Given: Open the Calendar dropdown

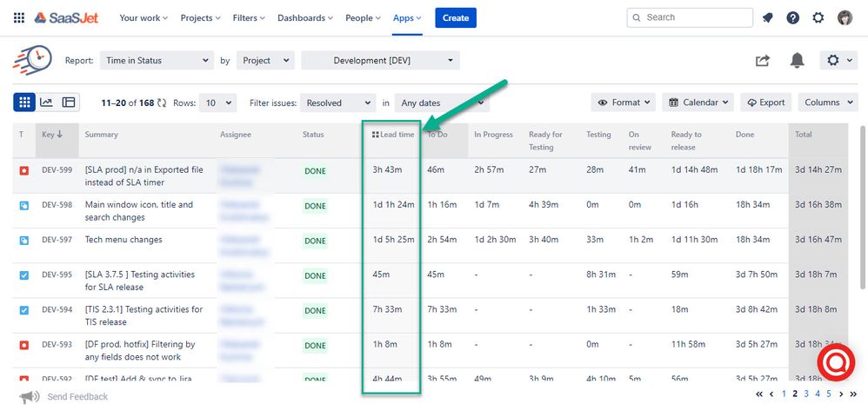Looking at the screenshot, I should (x=698, y=103).
